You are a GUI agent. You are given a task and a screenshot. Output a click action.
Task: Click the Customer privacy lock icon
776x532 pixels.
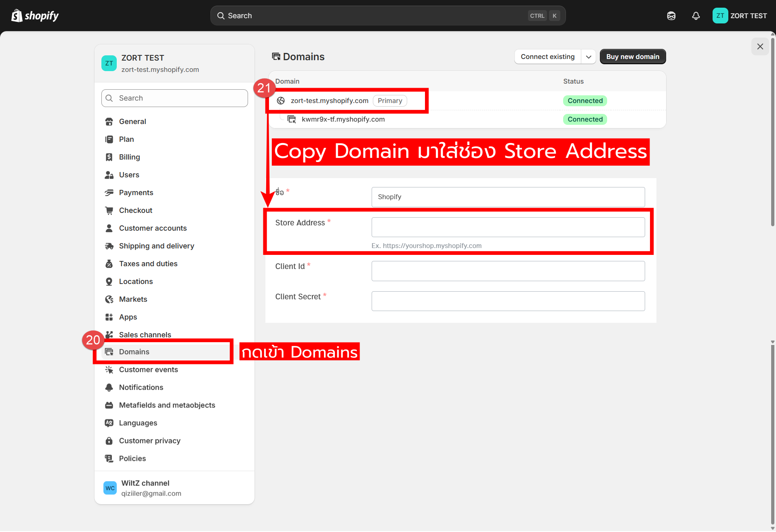(109, 441)
